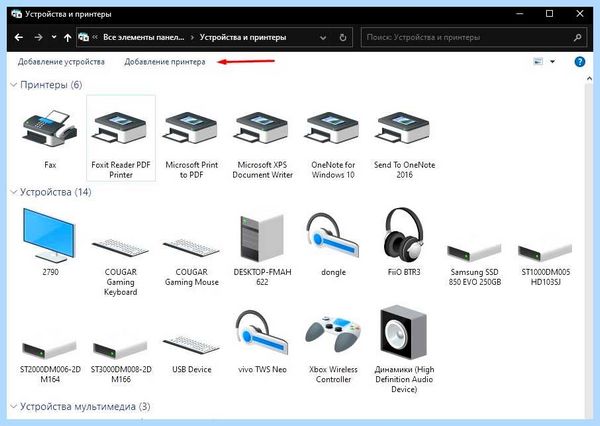Select FiiO BTR3 headphones device

404,234
